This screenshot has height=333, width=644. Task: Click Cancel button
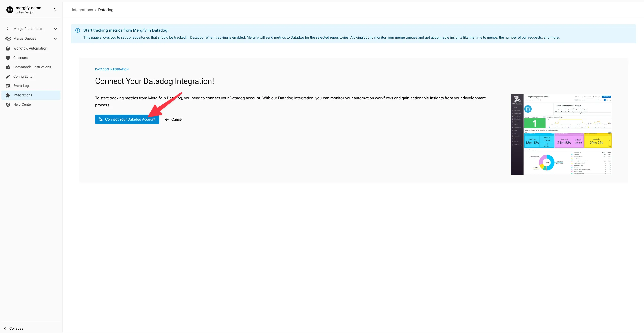[174, 119]
